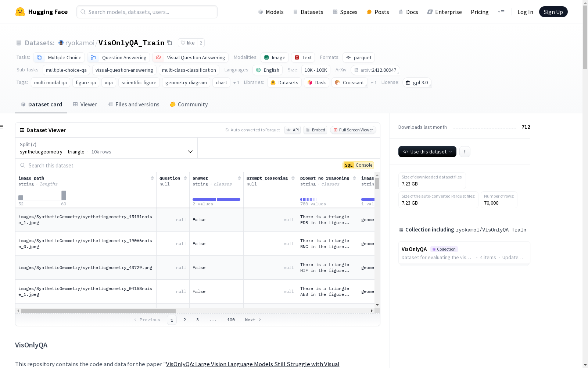Click the Croissant library tag
The width and height of the screenshot is (588, 368).
tap(349, 82)
